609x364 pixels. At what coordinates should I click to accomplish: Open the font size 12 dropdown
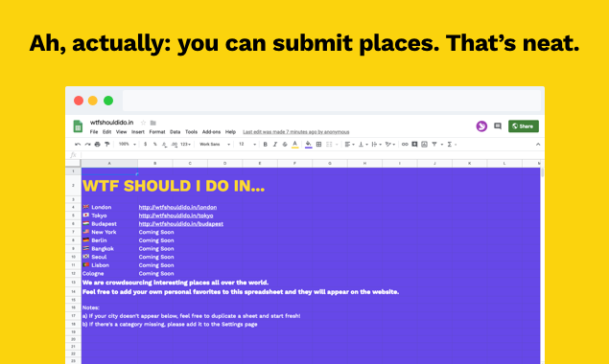[247, 145]
